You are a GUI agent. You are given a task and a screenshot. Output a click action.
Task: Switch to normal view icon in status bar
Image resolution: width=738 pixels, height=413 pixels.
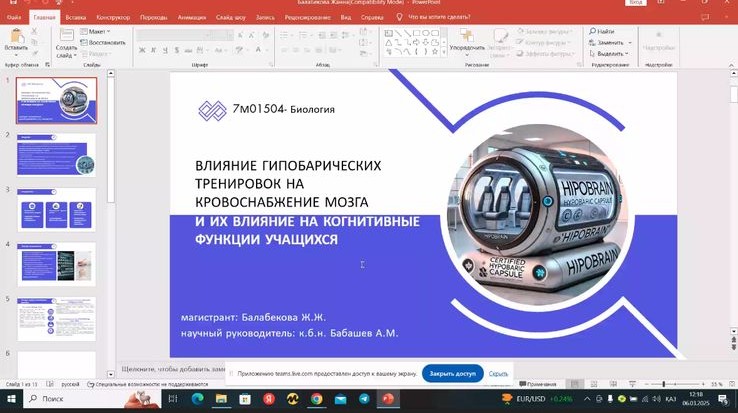coord(574,384)
